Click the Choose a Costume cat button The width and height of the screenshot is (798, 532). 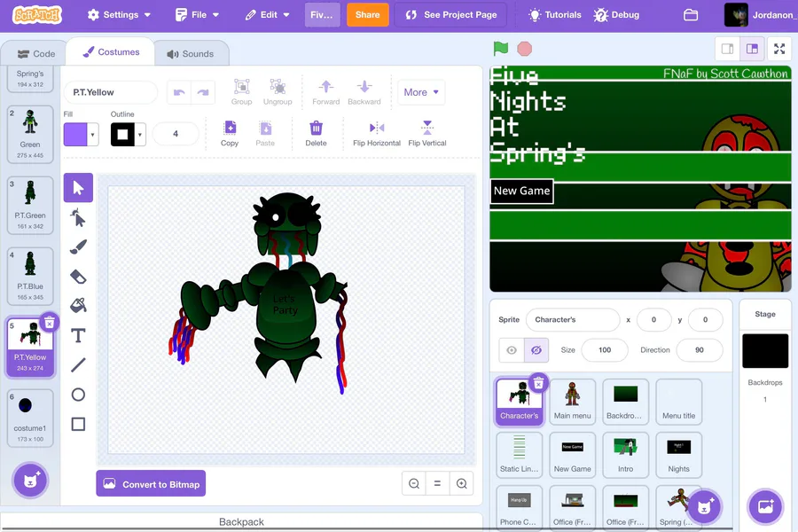[x=30, y=480]
